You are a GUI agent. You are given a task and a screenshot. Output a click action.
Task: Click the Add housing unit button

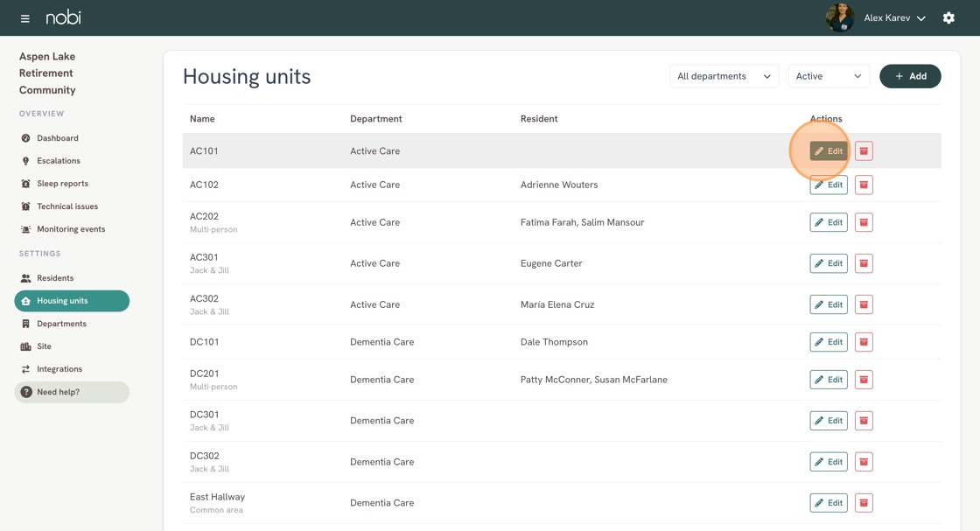click(x=910, y=76)
